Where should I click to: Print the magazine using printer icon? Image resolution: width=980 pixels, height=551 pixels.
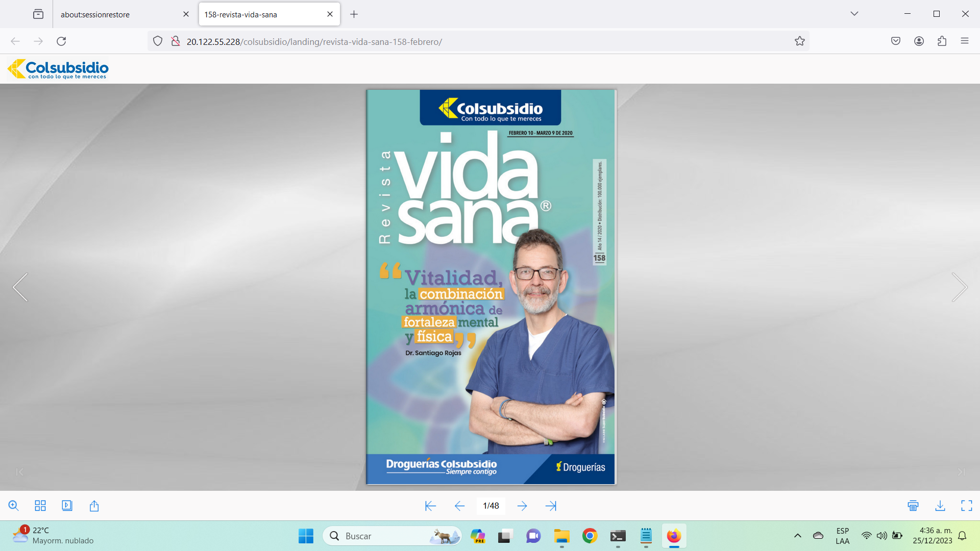tap(913, 506)
